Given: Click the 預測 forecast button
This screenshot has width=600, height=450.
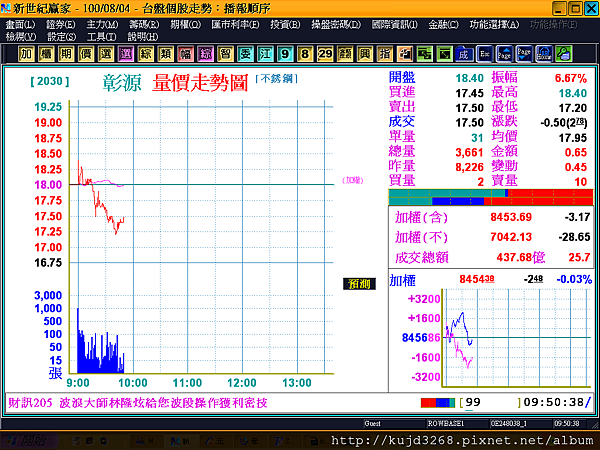Looking at the screenshot, I should [359, 284].
